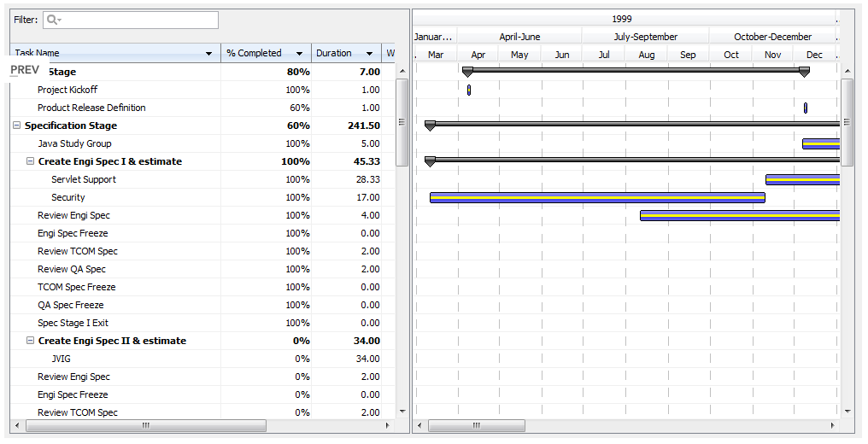Click inside the Filter text field
This screenshot has width=868, height=444.
(137, 20)
